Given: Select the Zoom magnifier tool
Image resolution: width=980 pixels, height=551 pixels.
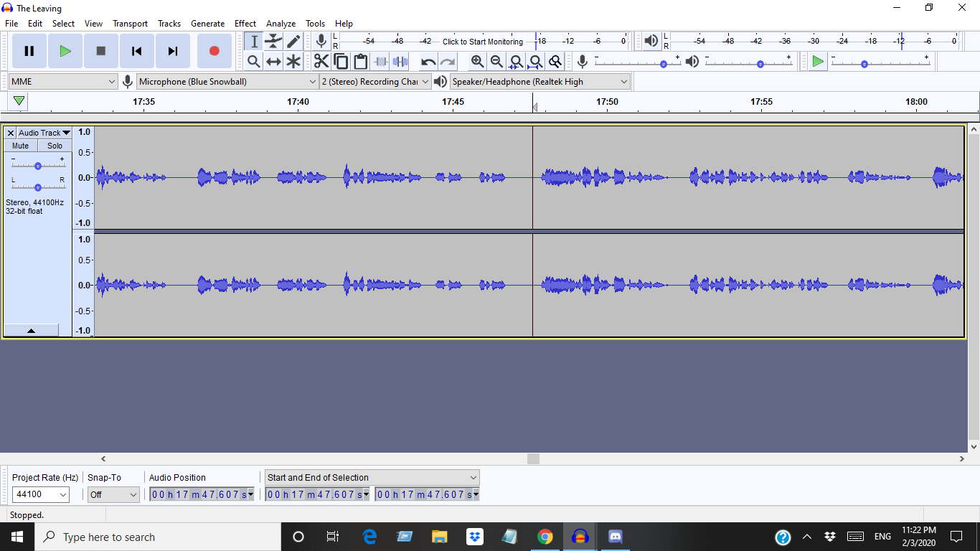Looking at the screenshot, I should tap(254, 62).
